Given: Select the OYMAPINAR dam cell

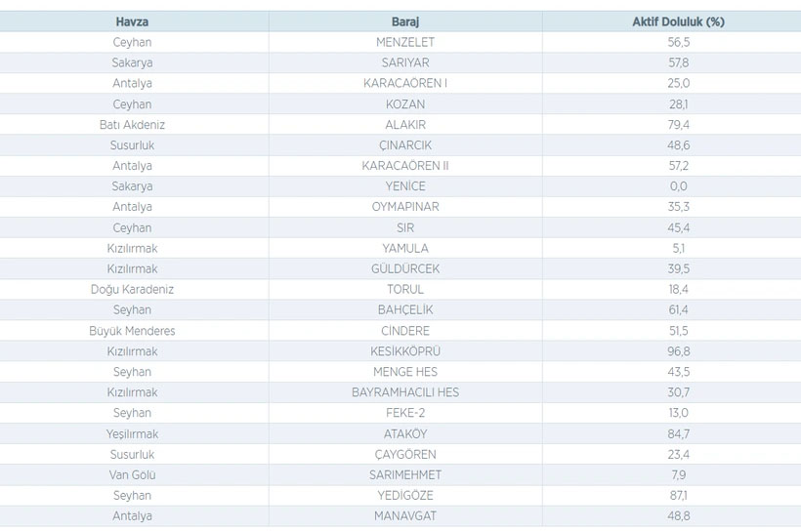Looking at the screenshot, I should (x=405, y=207).
